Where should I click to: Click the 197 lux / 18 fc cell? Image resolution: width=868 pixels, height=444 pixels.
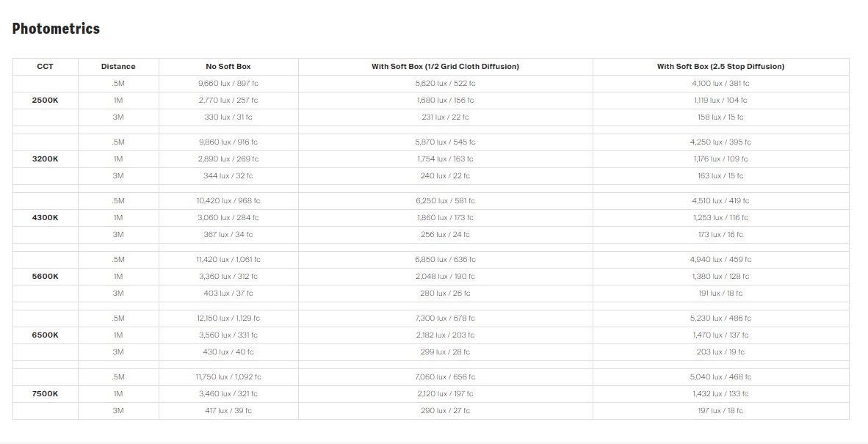[720, 411]
